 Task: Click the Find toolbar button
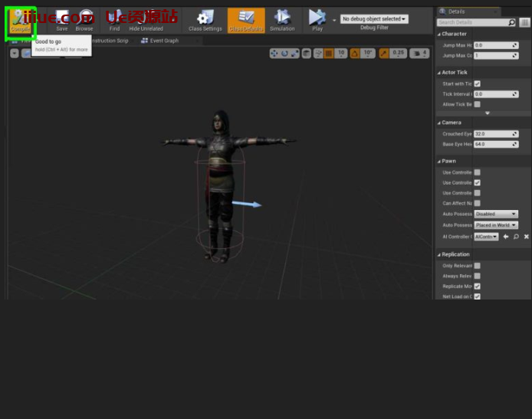pyautogui.click(x=114, y=20)
